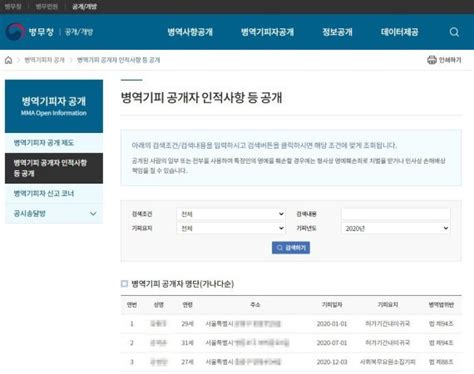Open the 검색조건 dropdown set to 전체
This screenshot has width=474, height=374.
pyautogui.click(x=231, y=214)
